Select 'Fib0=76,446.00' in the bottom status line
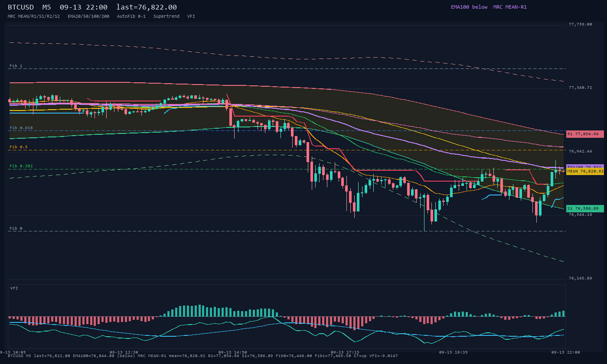Viewport: 607px width, 364px height. click(294, 356)
